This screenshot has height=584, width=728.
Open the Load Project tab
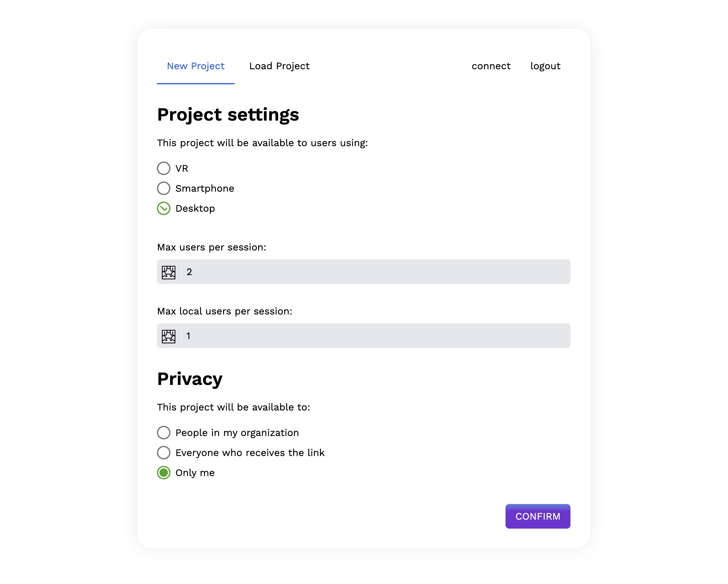point(279,66)
